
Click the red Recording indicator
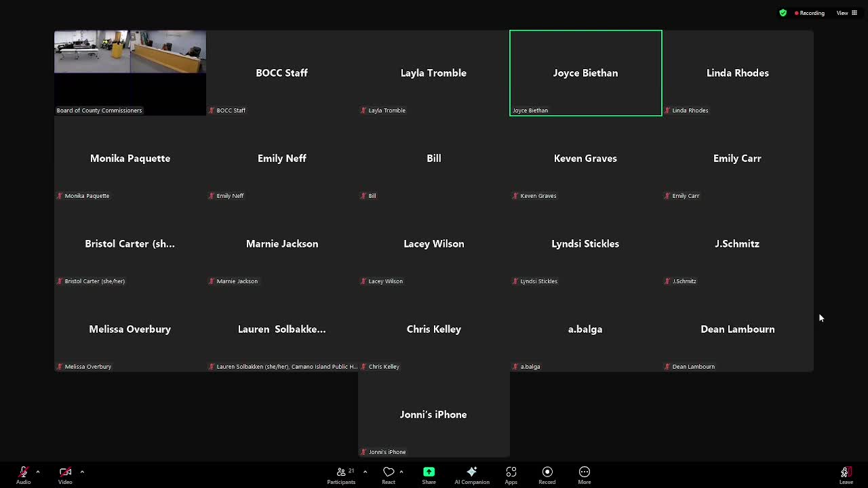[810, 13]
